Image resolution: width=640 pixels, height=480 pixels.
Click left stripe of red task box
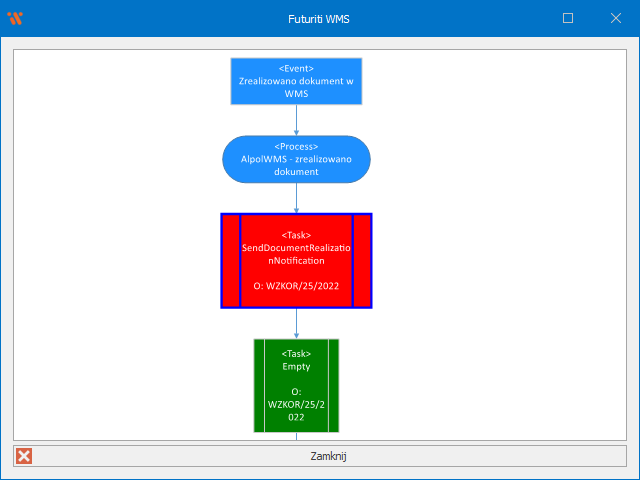click(x=231, y=260)
